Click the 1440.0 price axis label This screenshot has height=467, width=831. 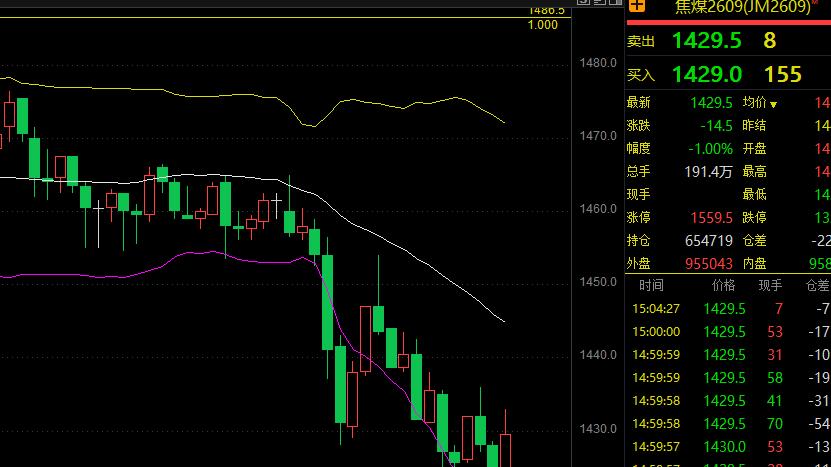point(598,355)
